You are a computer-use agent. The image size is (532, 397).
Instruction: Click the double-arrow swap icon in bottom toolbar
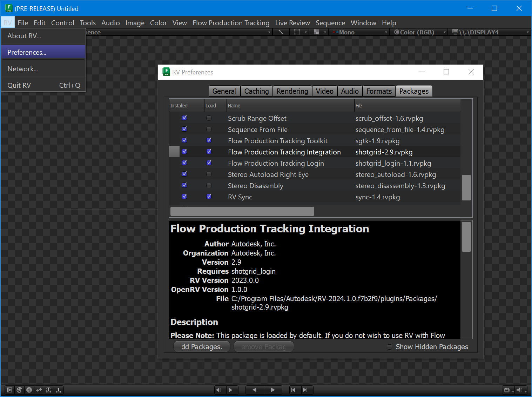[x=39, y=390]
